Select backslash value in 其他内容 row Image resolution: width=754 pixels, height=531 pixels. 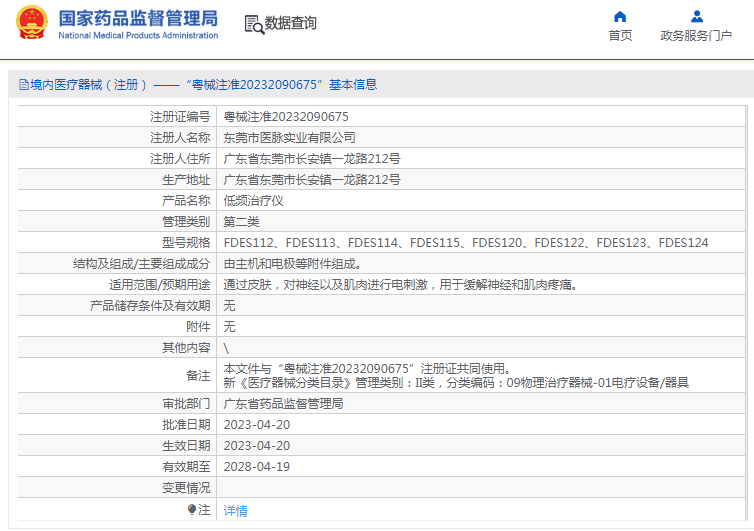226,348
